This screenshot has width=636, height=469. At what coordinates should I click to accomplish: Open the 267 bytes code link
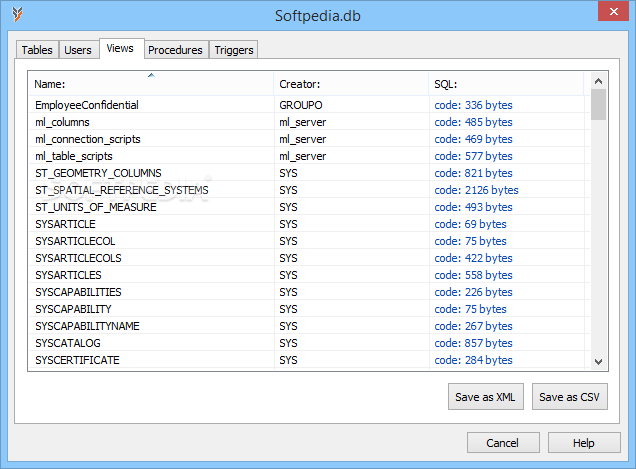point(473,327)
